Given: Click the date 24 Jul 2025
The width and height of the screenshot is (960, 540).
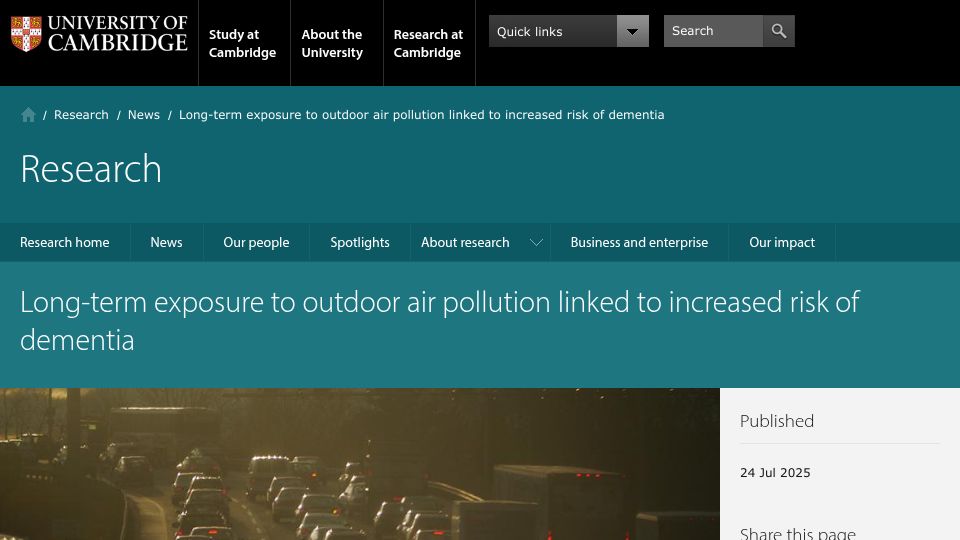Looking at the screenshot, I should 775,473.
